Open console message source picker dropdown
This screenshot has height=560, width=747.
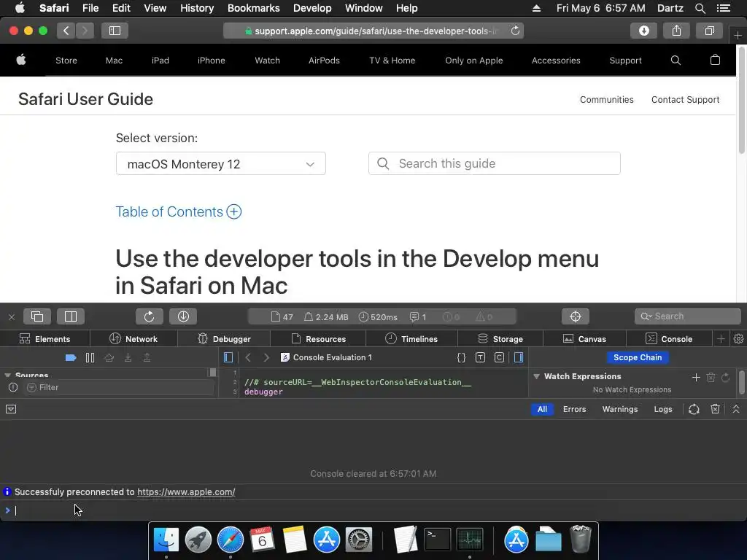[x=11, y=409]
